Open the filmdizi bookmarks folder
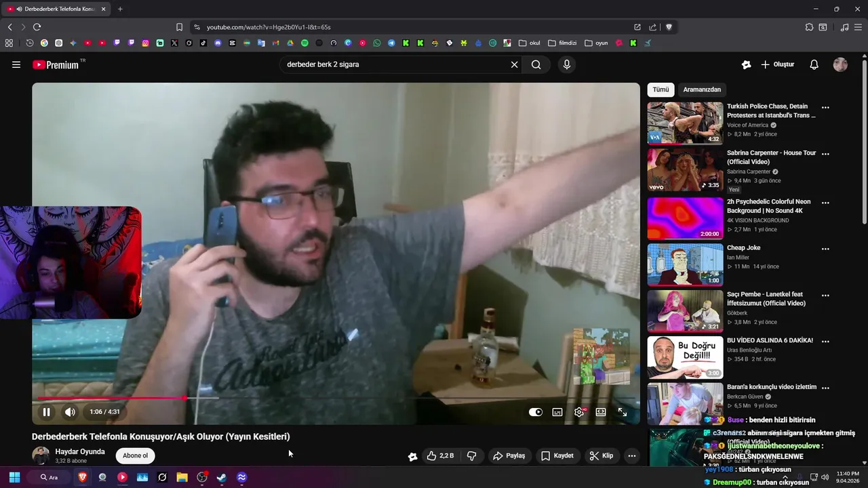Image resolution: width=868 pixels, height=488 pixels. pyautogui.click(x=562, y=43)
